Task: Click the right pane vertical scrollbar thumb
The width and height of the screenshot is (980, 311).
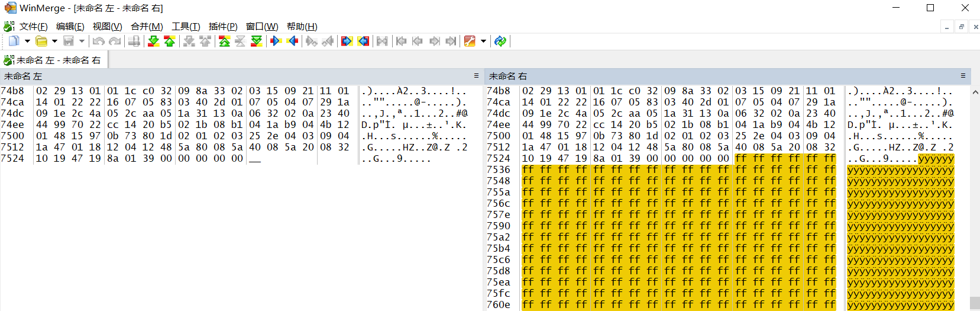Action: 975,303
